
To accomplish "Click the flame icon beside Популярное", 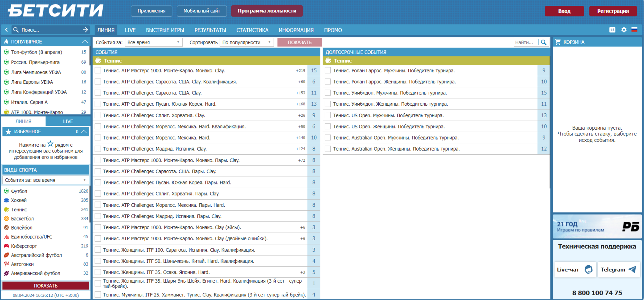I will [x=6, y=42].
